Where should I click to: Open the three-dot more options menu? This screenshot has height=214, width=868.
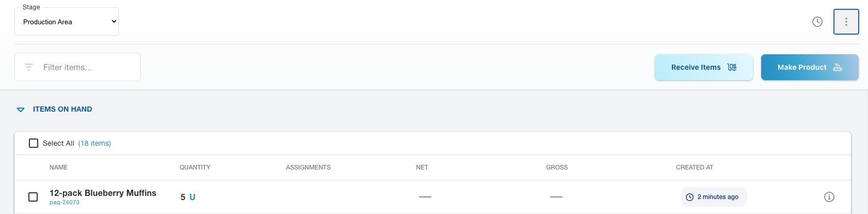[846, 22]
